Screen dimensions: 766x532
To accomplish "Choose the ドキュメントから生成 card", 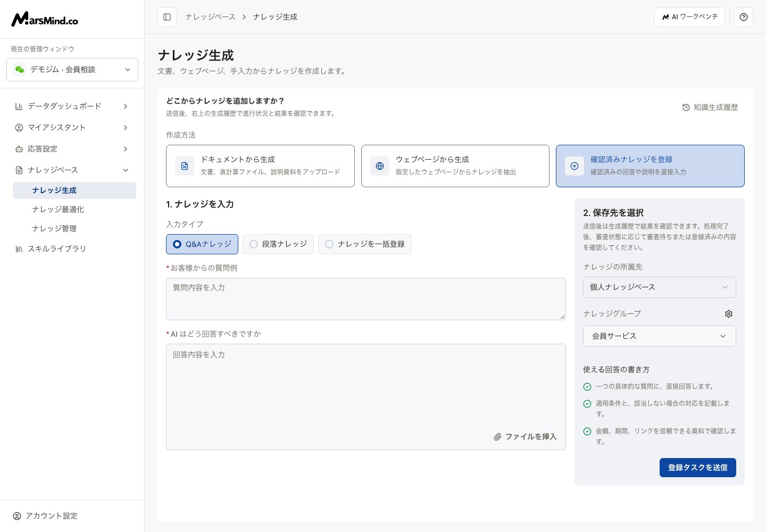I will (260, 166).
